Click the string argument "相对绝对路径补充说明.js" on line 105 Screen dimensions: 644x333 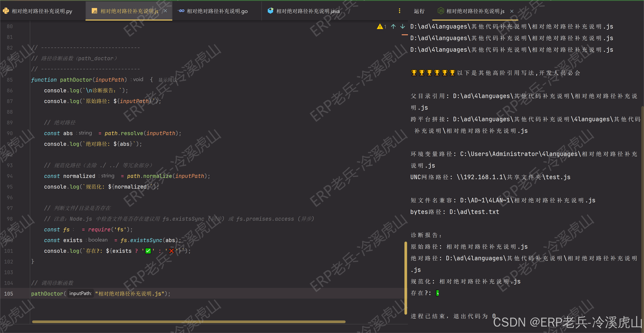(x=130, y=294)
